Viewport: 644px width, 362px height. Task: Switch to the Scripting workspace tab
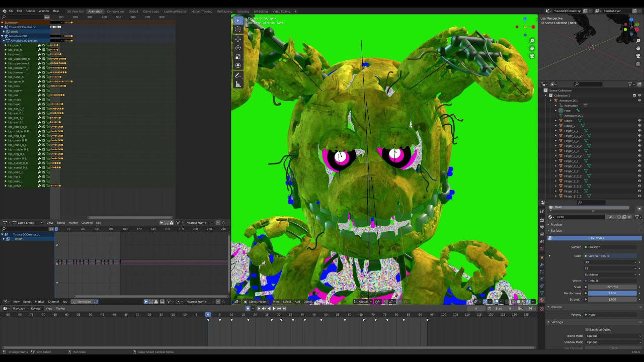tap(243, 11)
